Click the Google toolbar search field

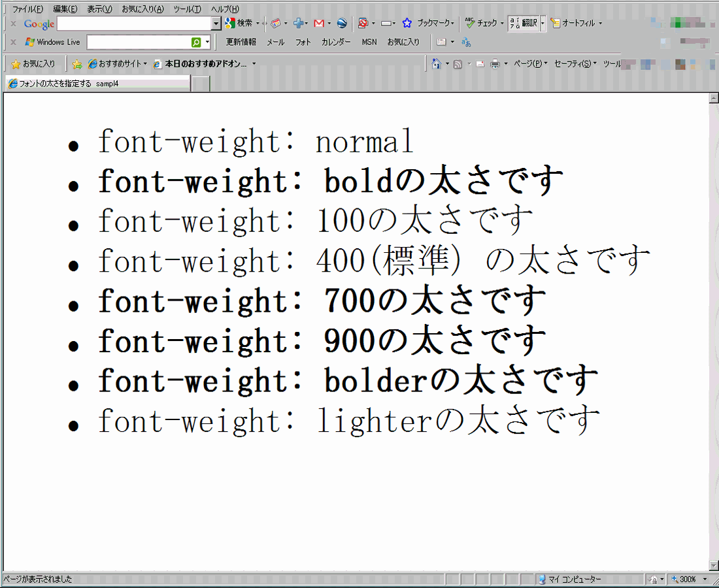pyautogui.click(x=135, y=24)
